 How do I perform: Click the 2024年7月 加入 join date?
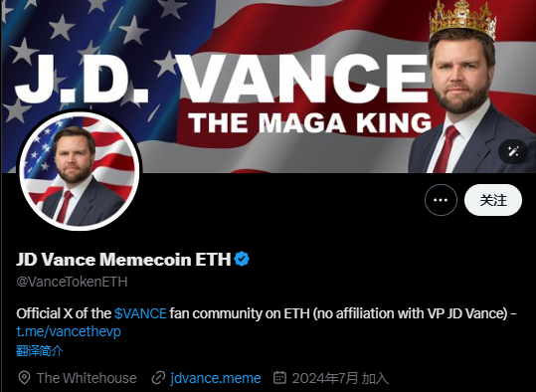(340, 378)
